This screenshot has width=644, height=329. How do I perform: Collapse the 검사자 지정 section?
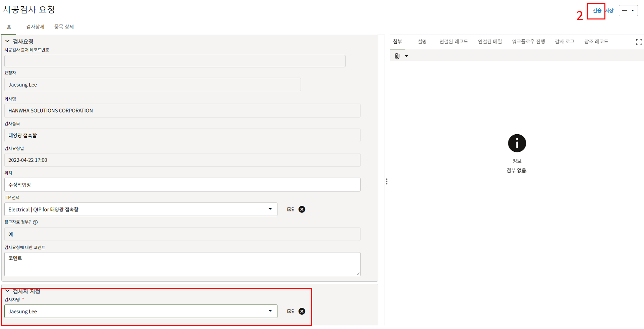click(7, 291)
